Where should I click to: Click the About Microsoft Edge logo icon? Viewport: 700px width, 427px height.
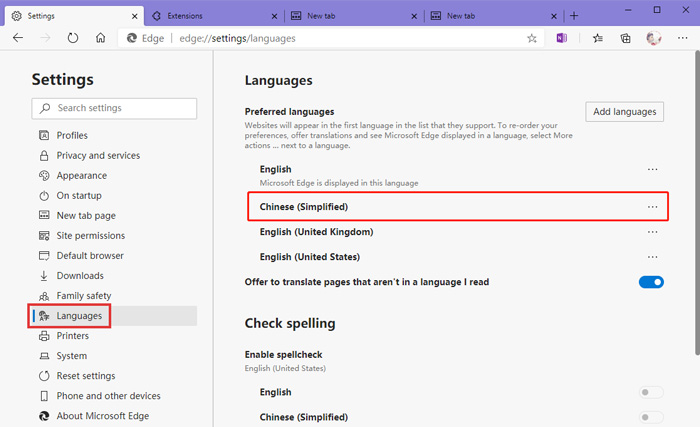point(44,416)
